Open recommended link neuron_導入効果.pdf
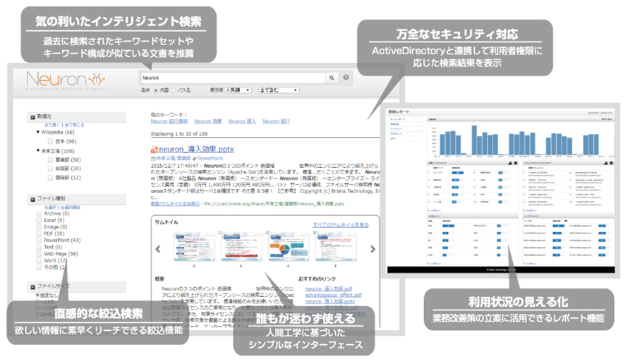635x364 pixels. pyautogui.click(x=328, y=289)
